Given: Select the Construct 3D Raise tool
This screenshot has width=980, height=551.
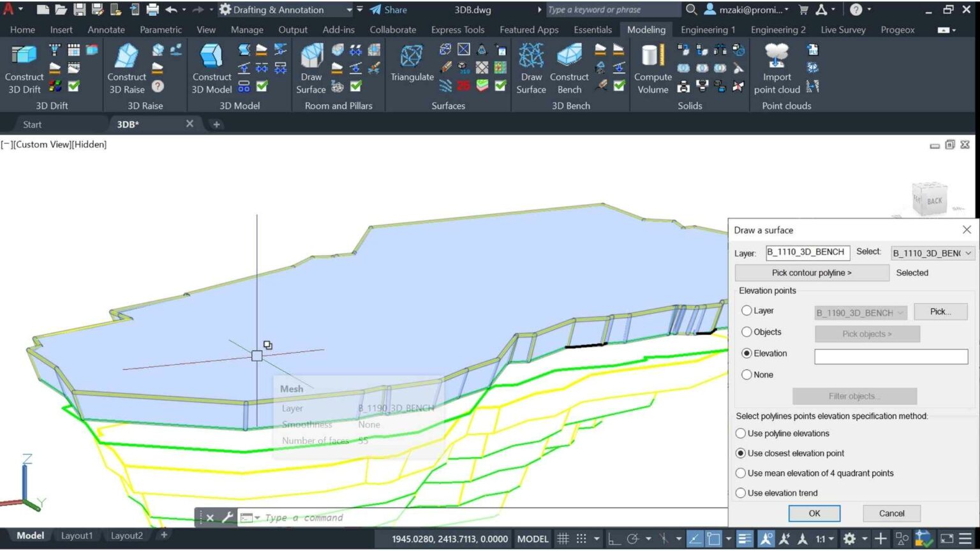Looking at the screenshot, I should 126,69.
